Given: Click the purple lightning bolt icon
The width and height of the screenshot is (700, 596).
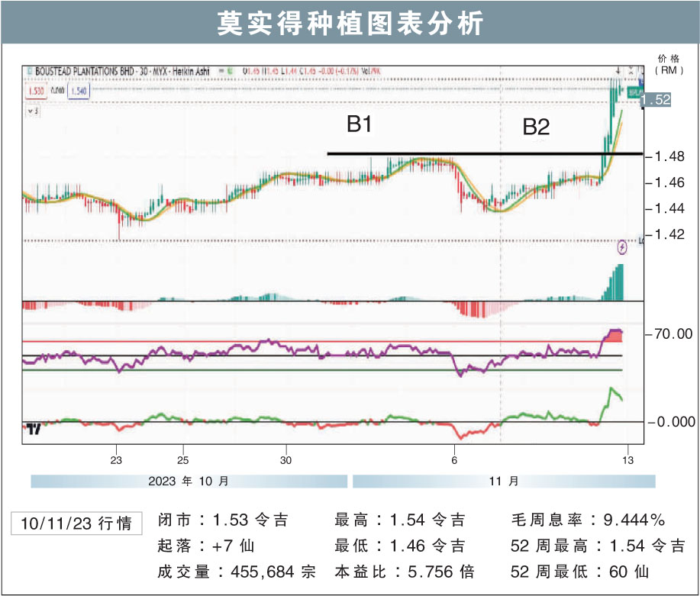Looking at the screenshot, I should (x=621, y=246).
